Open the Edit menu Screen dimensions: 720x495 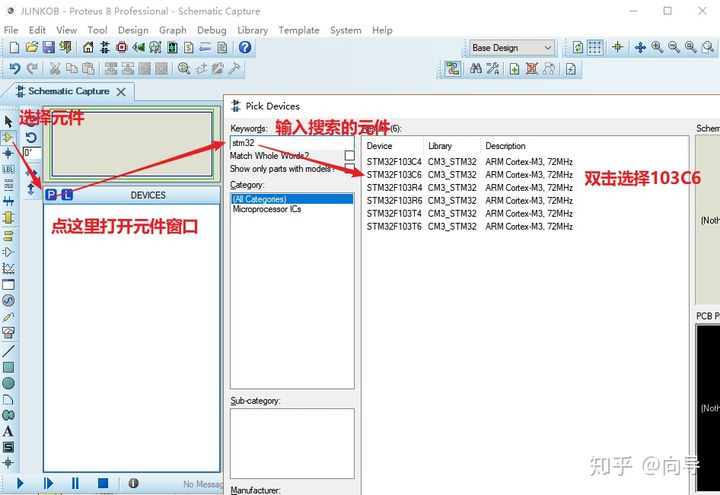click(x=37, y=30)
